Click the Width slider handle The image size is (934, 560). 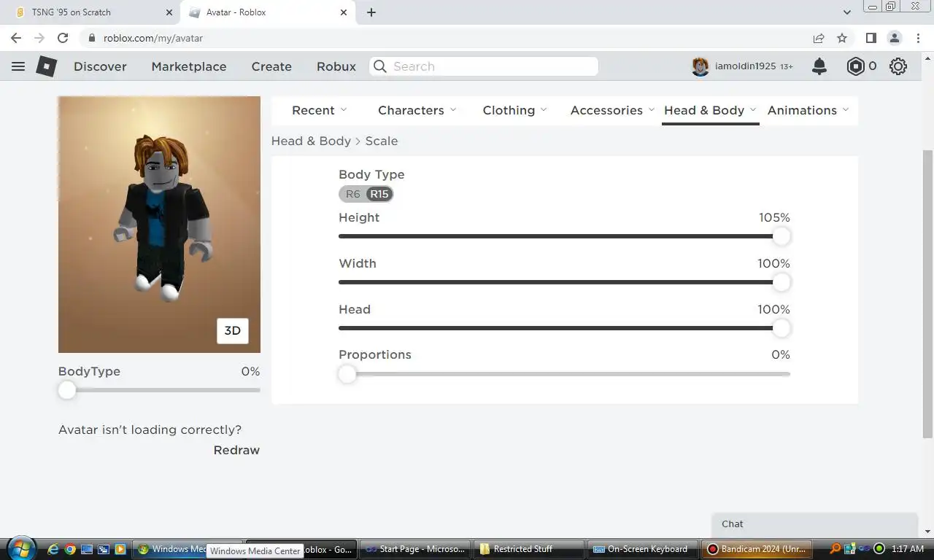781,282
